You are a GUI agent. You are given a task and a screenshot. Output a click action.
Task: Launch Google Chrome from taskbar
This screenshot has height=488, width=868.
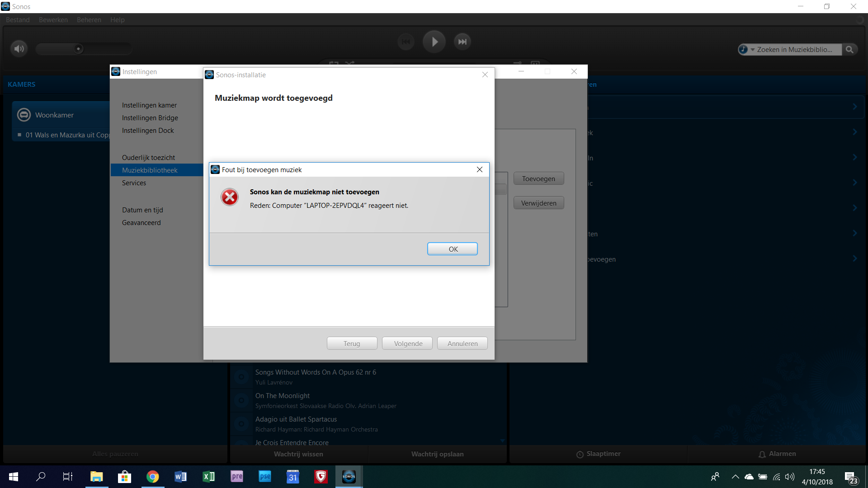click(152, 476)
